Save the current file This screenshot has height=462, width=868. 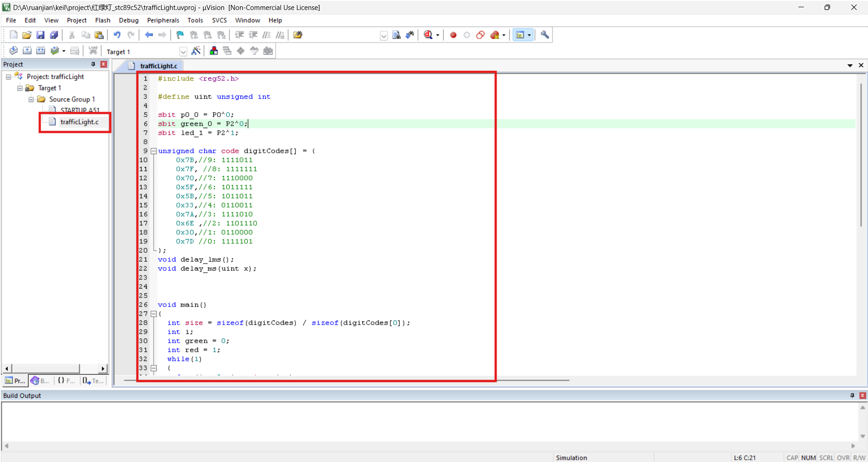click(40, 35)
